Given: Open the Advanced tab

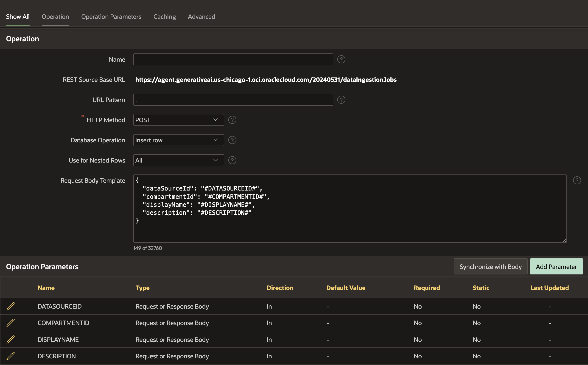Looking at the screenshot, I should [x=202, y=17].
